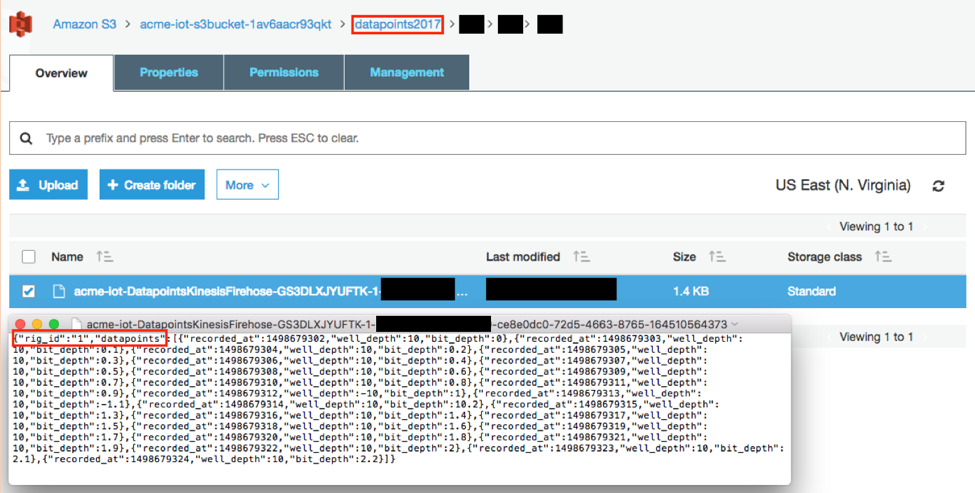Expand the More dropdown menu
975x493 pixels.
click(x=247, y=185)
